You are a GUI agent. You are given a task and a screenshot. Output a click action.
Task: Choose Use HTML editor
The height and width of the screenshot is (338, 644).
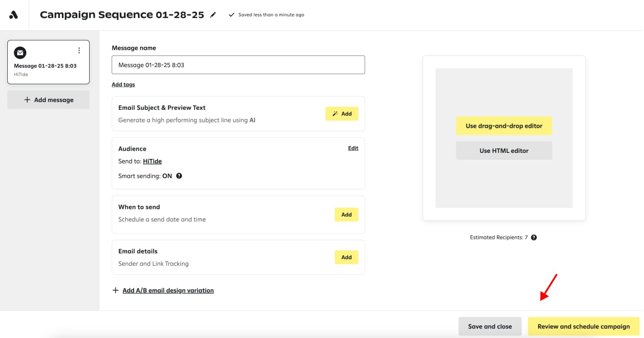click(x=504, y=151)
